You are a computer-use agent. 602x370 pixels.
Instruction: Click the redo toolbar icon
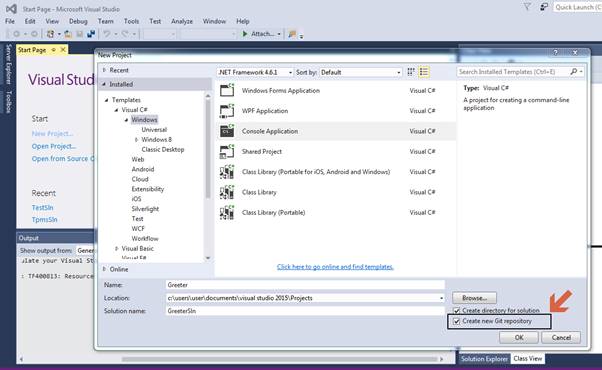click(x=125, y=34)
